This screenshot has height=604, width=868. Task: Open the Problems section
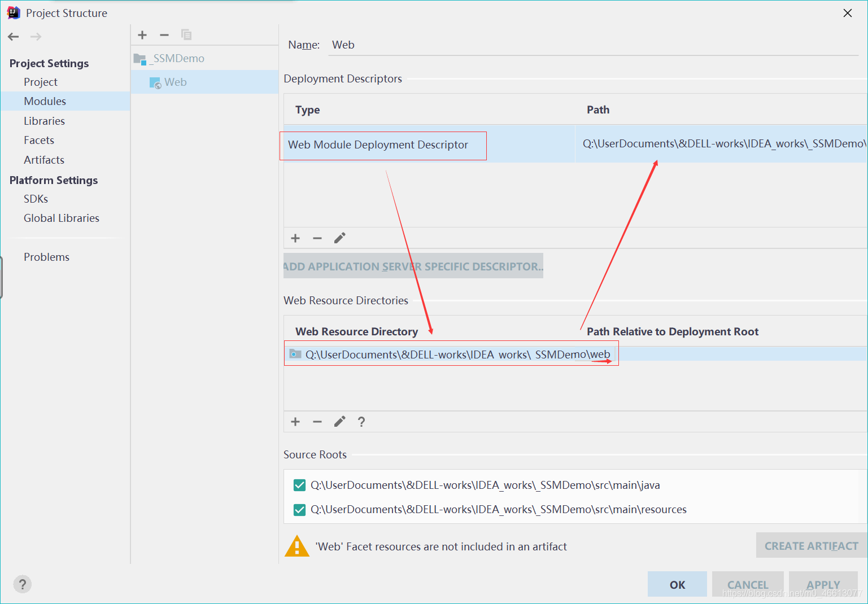(46, 257)
